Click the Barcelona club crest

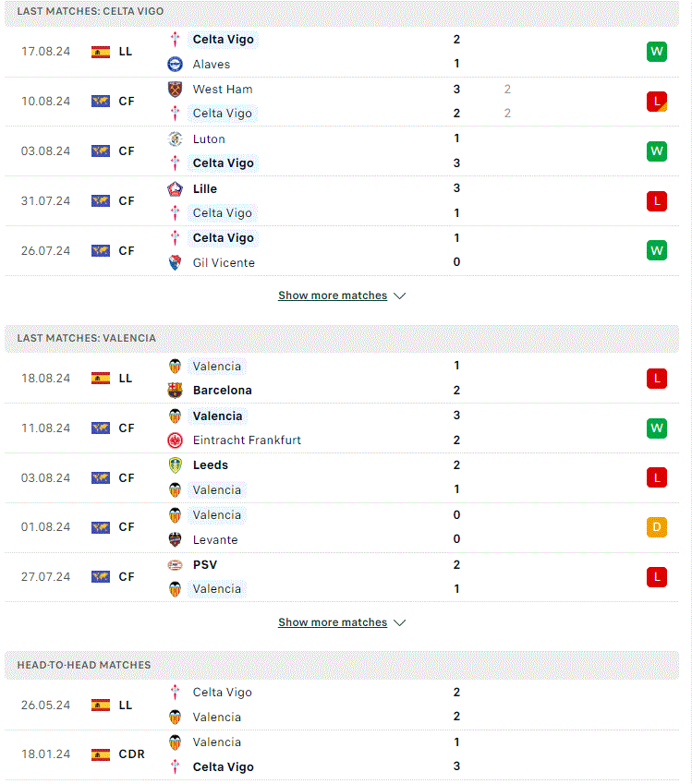[x=175, y=390]
